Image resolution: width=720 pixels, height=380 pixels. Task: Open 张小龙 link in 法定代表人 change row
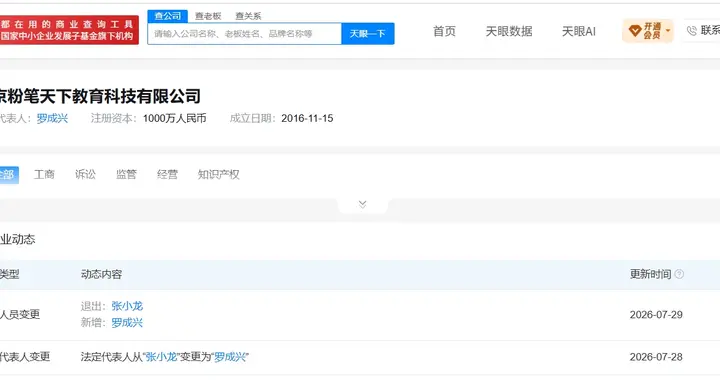click(162, 357)
